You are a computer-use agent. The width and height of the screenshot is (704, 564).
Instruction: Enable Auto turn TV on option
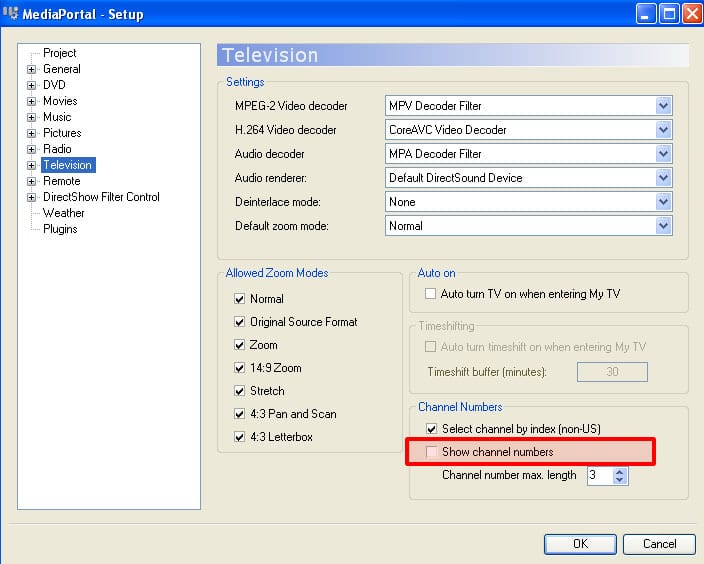(x=431, y=294)
